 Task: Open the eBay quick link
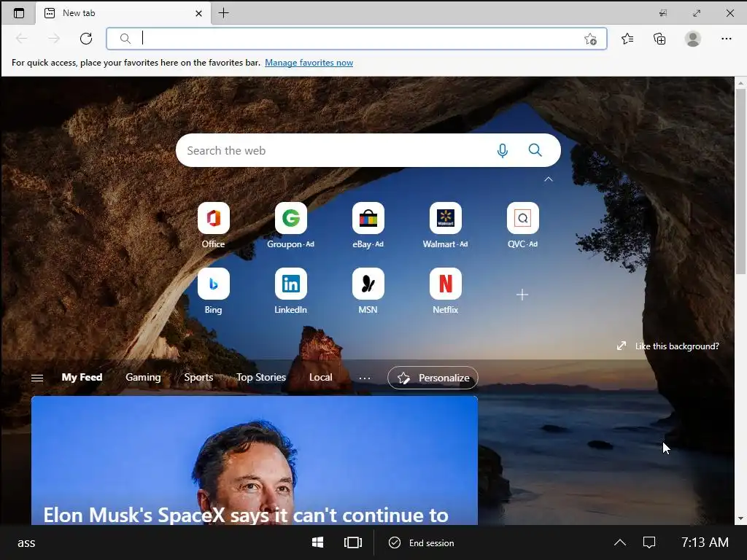pyautogui.click(x=368, y=225)
